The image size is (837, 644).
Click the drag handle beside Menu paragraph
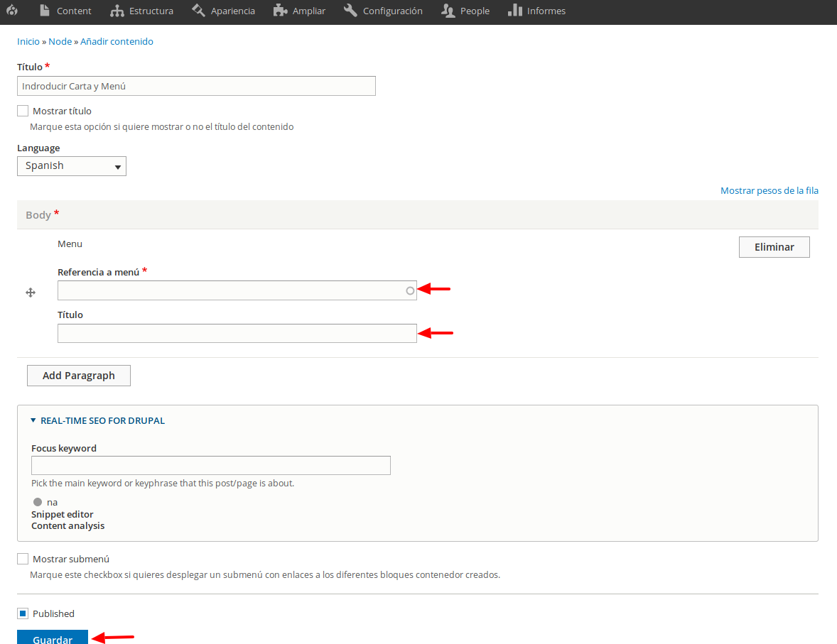click(31, 293)
